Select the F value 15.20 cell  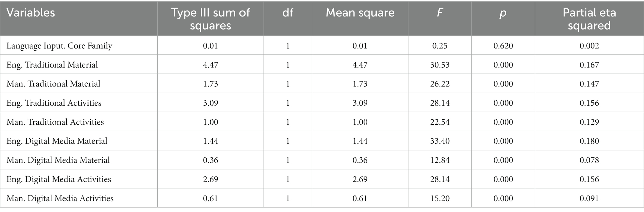(440, 198)
